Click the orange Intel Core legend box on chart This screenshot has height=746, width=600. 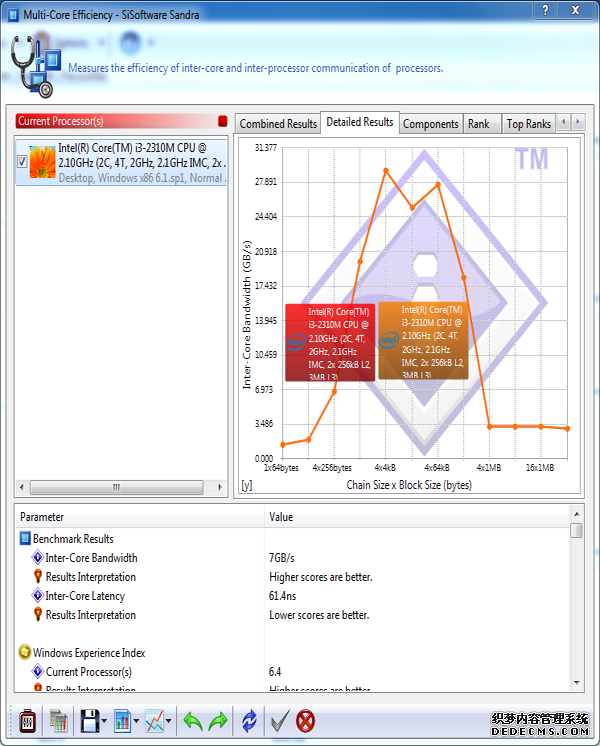(423, 341)
